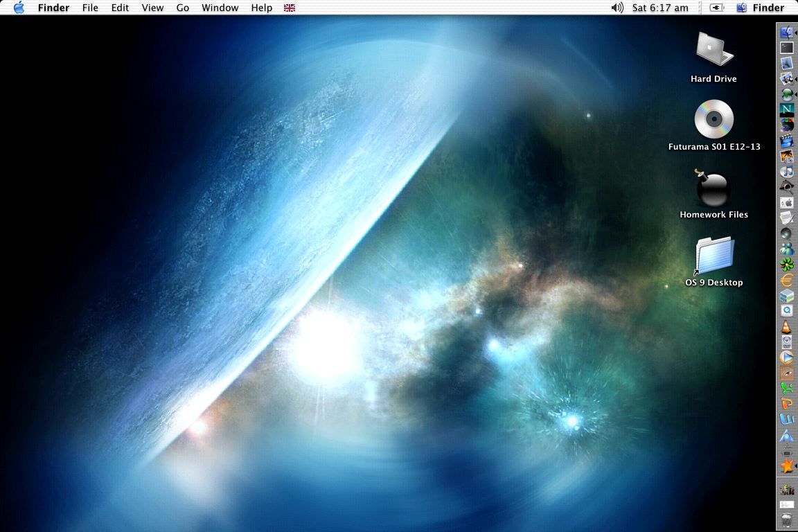Launch TextEdit from the dock
The width and height of the screenshot is (798, 532).
(x=787, y=218)
